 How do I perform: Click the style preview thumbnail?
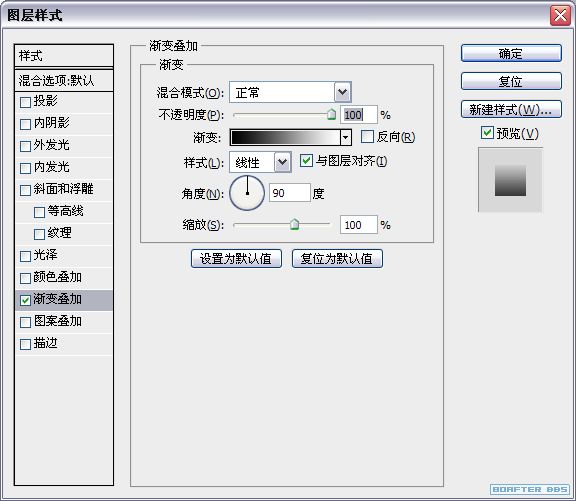click(x=510, y=180)
